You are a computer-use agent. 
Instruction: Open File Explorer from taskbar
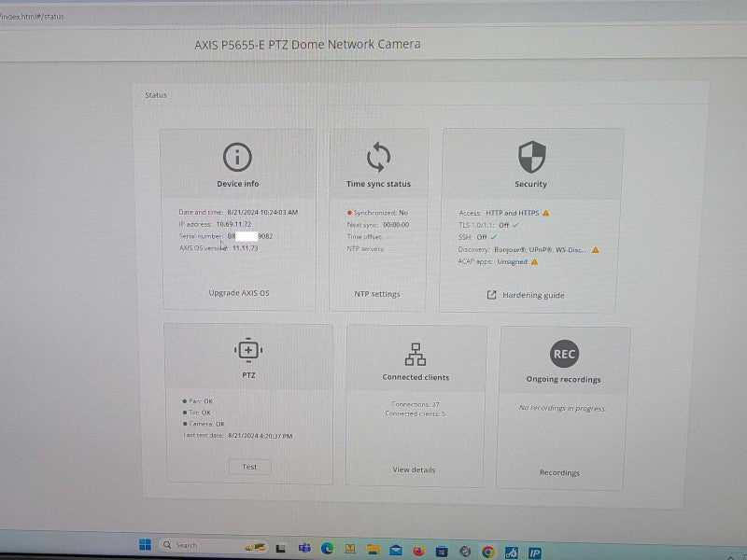click(x=373, y=550)
